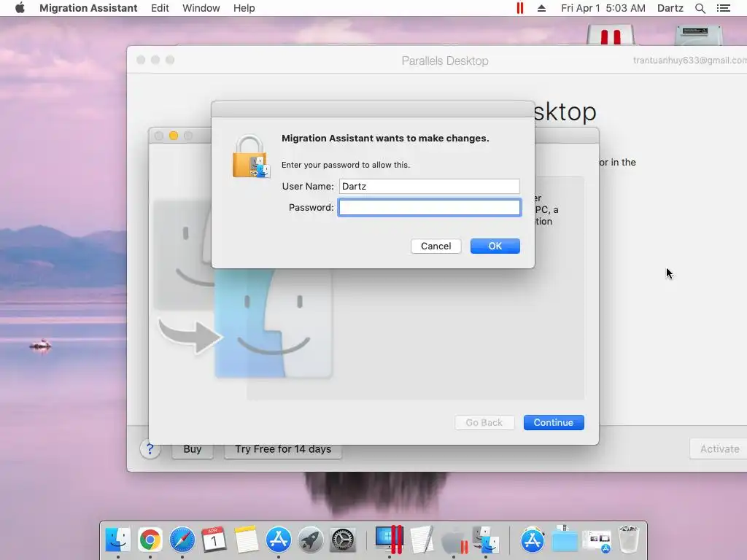Image resolution: width=747 pixels, height=560 pixels.
Task: Click the User Name field
Action: tap(429, 186)
